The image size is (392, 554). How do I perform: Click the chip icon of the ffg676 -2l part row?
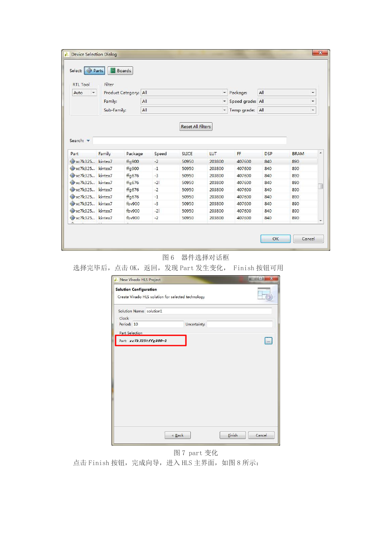(x=72, y=183)
